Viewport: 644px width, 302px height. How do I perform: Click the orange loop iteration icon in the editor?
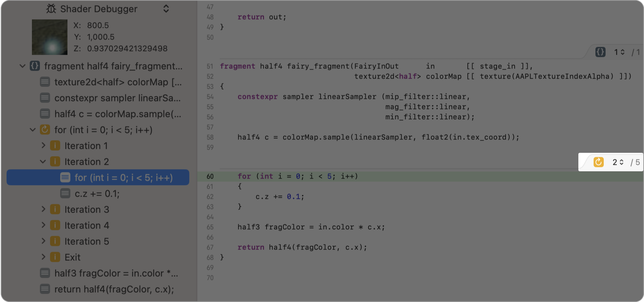598,162
